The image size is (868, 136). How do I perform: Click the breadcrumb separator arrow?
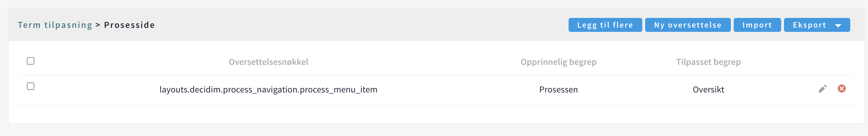coord(98,25)
